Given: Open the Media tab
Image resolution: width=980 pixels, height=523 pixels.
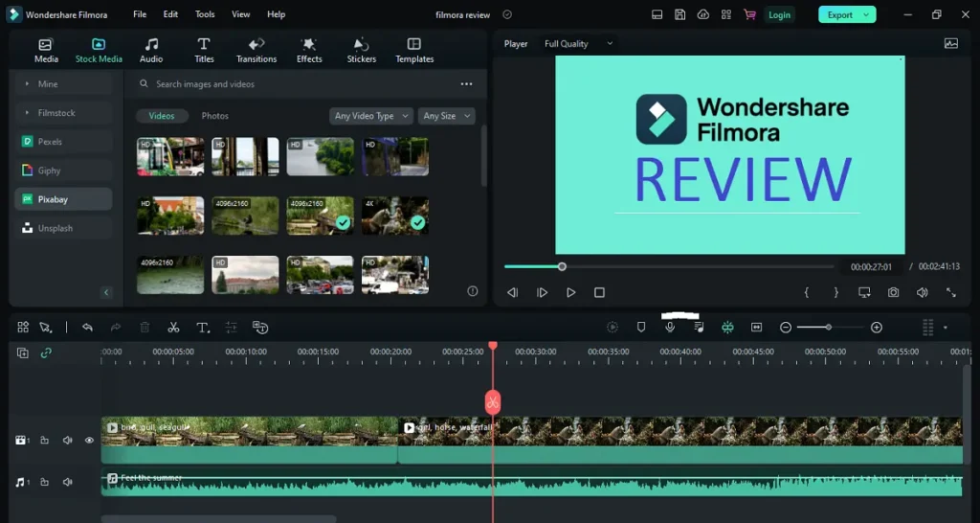Looking at the screenshot, I should click(46, 51).
